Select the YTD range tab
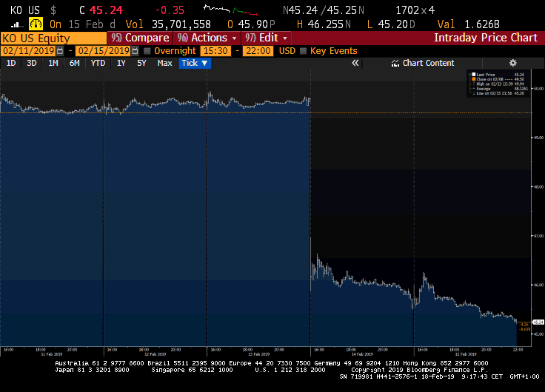Viewport: 545px width, 392px height. click(x=98, y=63)
